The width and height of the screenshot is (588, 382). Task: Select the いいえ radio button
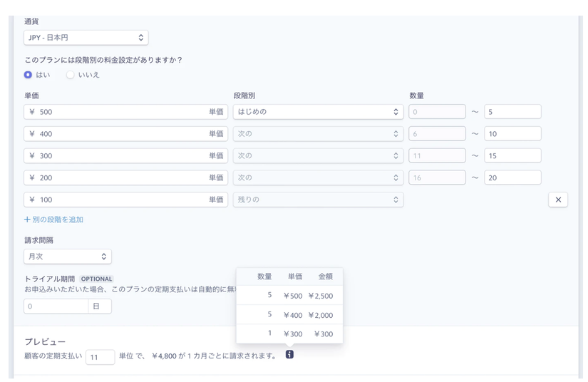[71, 75]
